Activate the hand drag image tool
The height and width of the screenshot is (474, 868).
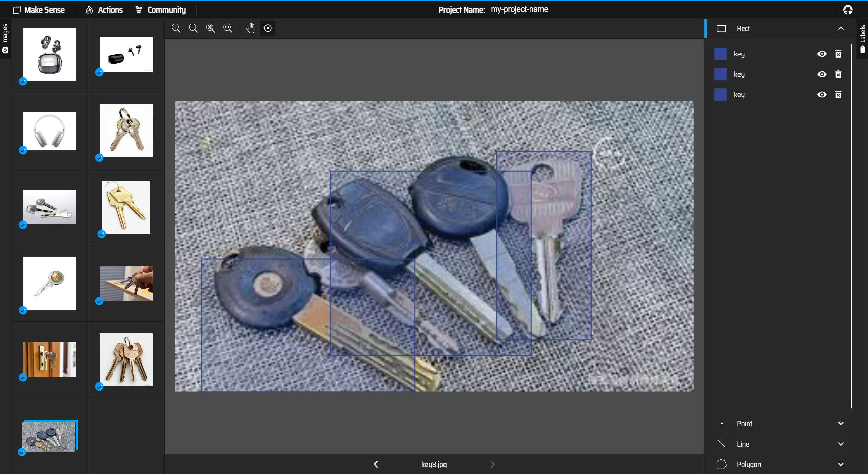(250, 28)
